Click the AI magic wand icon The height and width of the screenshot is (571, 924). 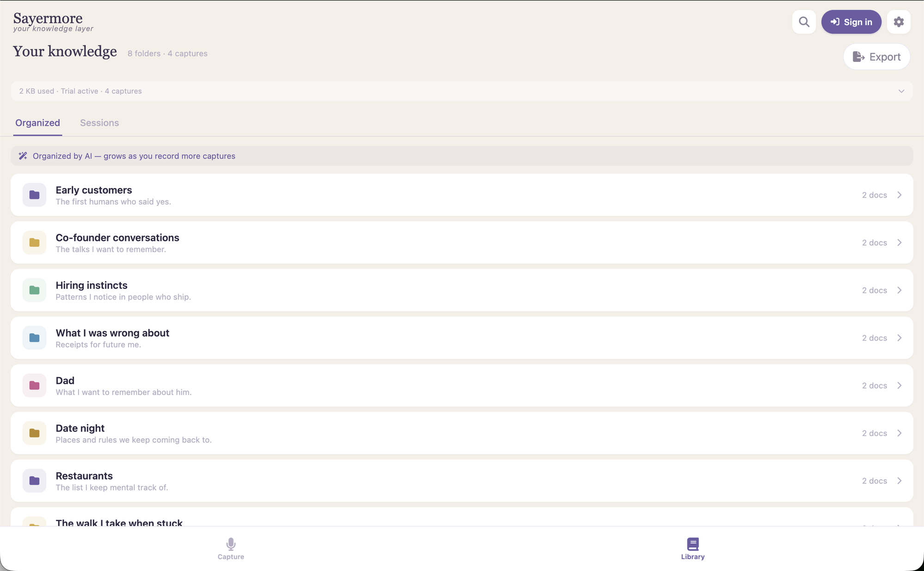click(23, 156)
